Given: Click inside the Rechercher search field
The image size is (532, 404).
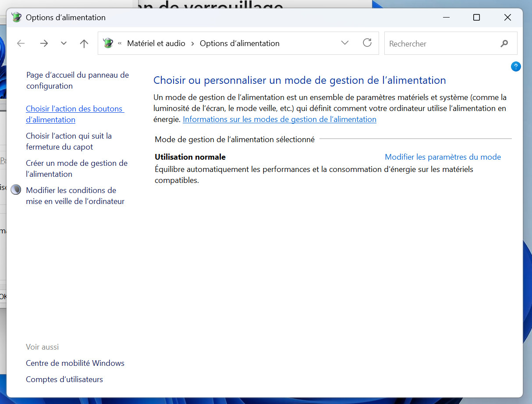Looking at the screenshot, I should (x=440, y=43).
